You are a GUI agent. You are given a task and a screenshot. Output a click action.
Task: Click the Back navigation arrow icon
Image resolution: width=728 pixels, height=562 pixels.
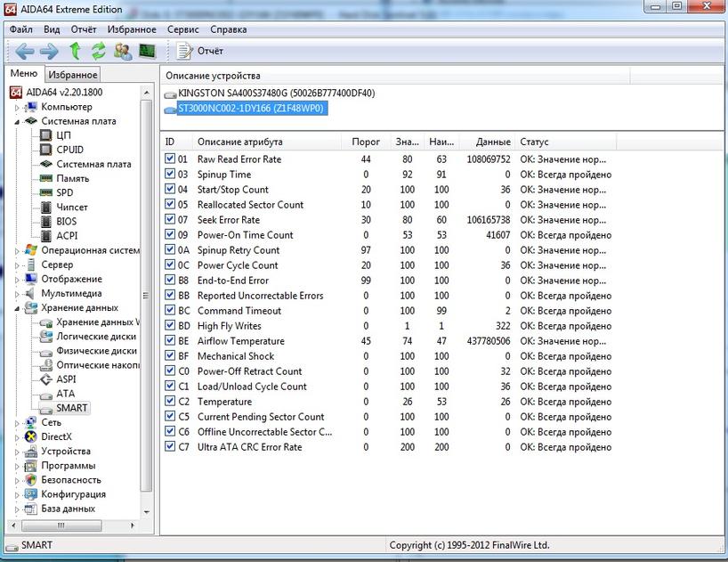point(25,51)
